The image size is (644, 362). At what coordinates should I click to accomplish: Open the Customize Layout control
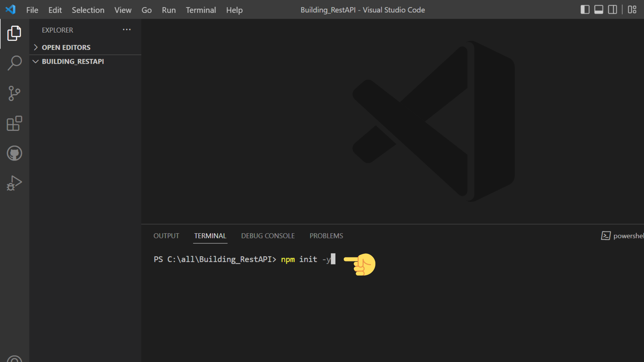click(x=632, y=10)
